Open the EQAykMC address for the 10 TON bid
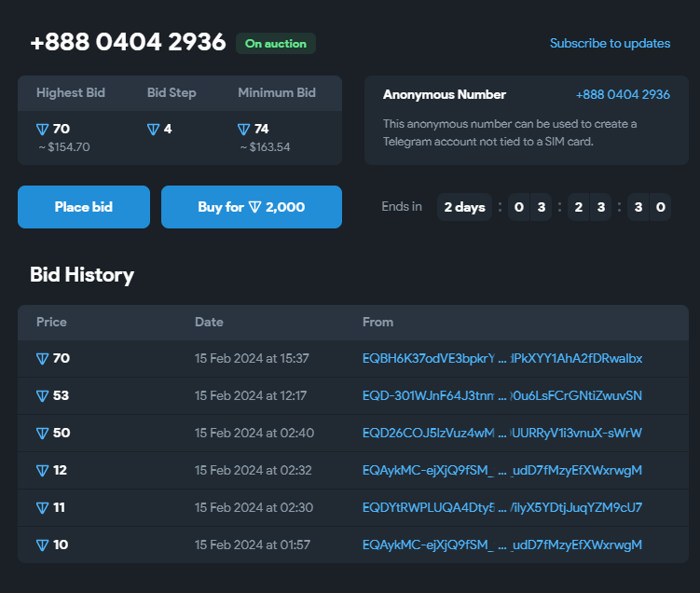Viewport: 700px width, 593px height. click(502, 545)
